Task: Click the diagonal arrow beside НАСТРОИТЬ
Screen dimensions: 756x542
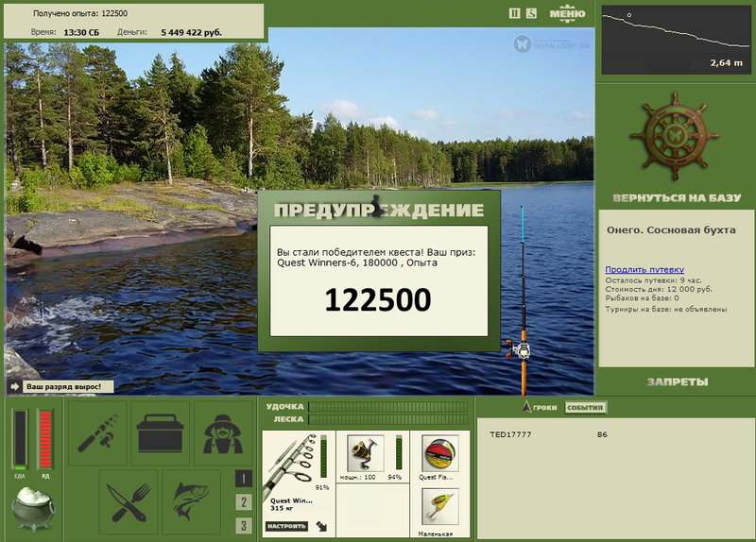Action: coord(321,526)
